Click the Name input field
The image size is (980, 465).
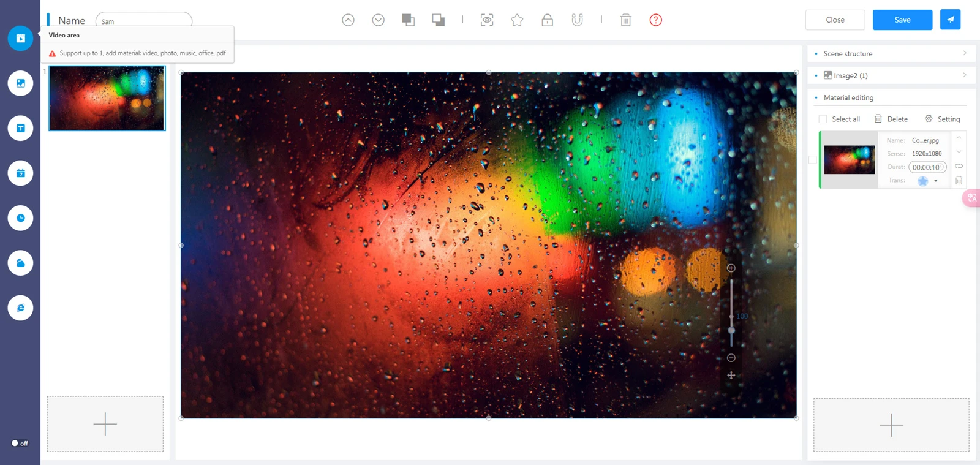[x=144, y=21]
